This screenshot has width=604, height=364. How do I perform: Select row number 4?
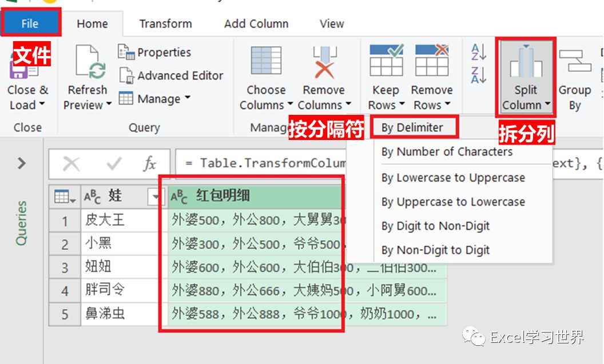click(x=65, y=291)
